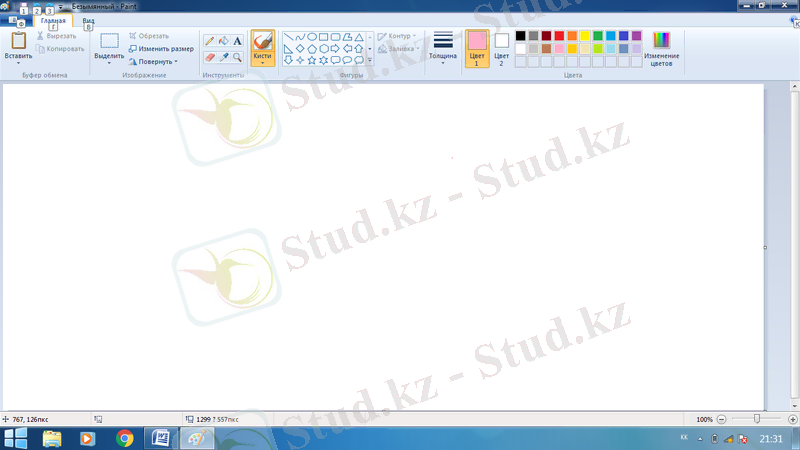Choose the Pentagon shape
The width and height of the screenshot is (800, 450).
[312, 49]
